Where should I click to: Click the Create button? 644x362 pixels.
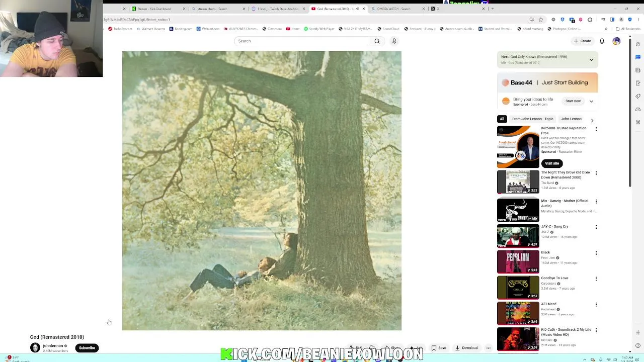582,41
